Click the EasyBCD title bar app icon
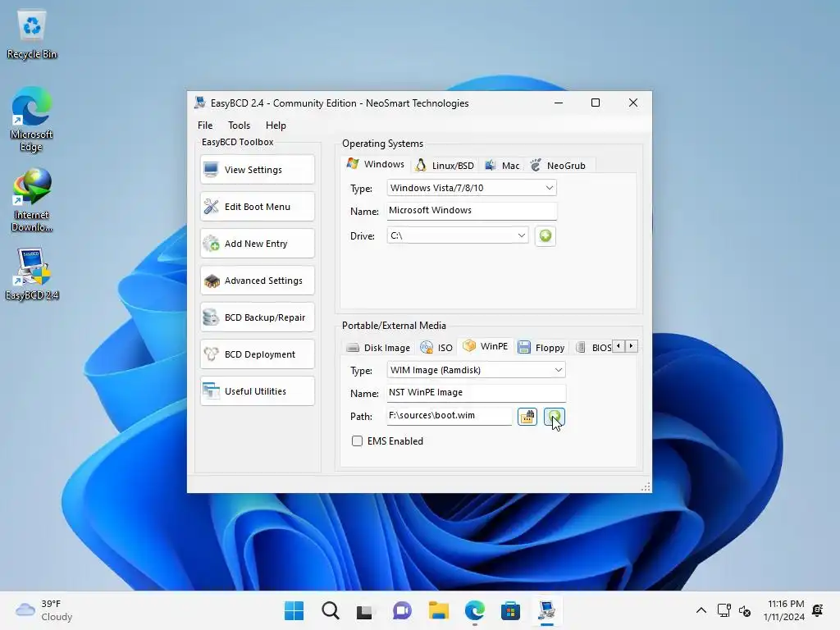Image resolution: width=840 pixels, height=630 pixels. pos(200,103)
